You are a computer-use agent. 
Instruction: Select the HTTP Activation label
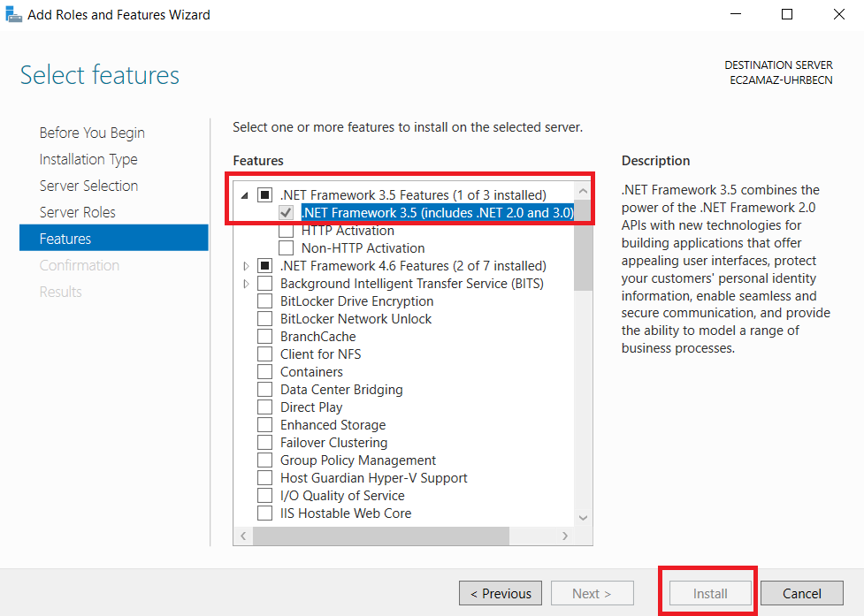348,230
